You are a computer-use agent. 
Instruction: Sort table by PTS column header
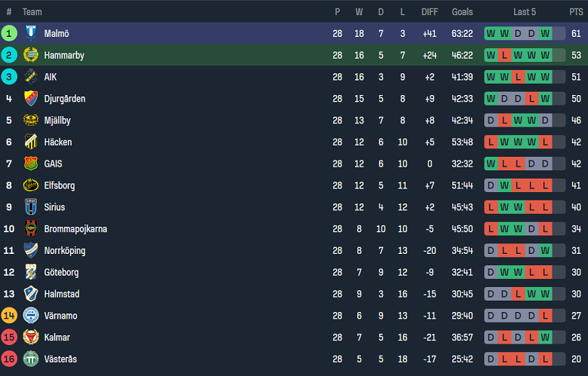pyautogui.click(x=576, y=12)
